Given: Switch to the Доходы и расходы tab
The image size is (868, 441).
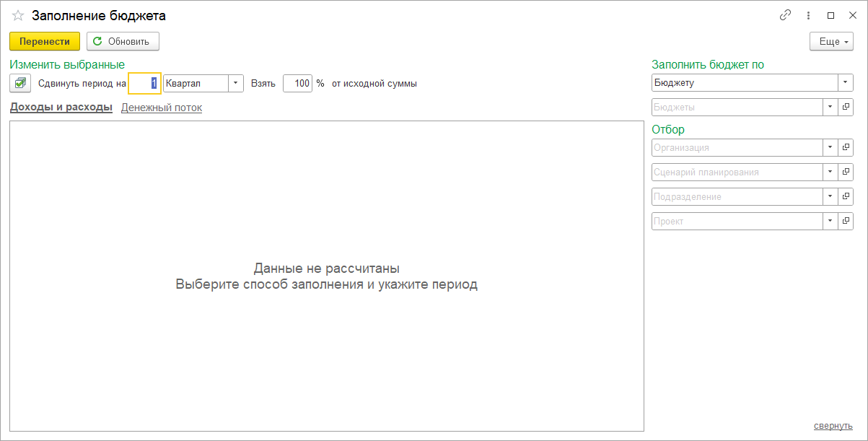Looking at the screenshot, I should pyautogui.click(x=61, y=108).
